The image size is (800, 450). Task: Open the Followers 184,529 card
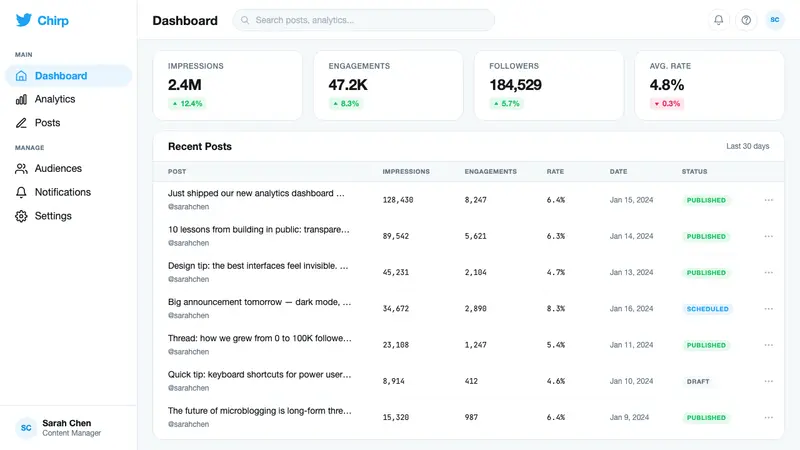click(549, 86)
